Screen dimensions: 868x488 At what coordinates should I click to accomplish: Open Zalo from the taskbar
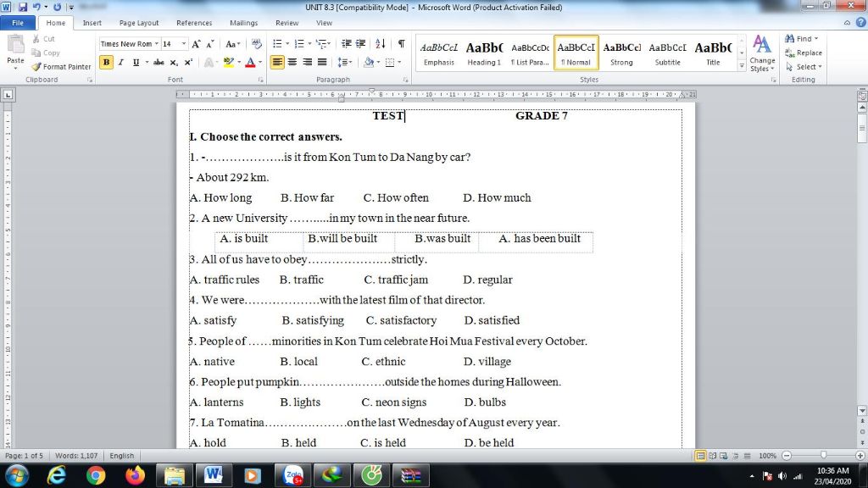tap(292, 475)
